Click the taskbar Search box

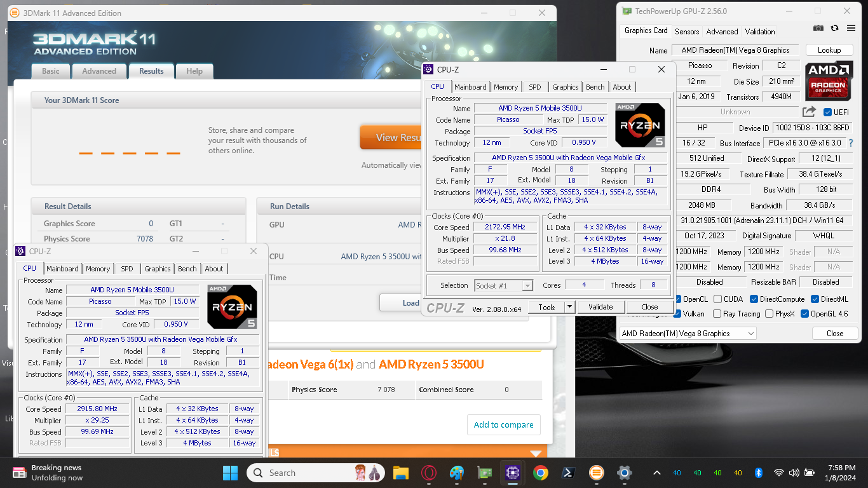click(317, 473)
